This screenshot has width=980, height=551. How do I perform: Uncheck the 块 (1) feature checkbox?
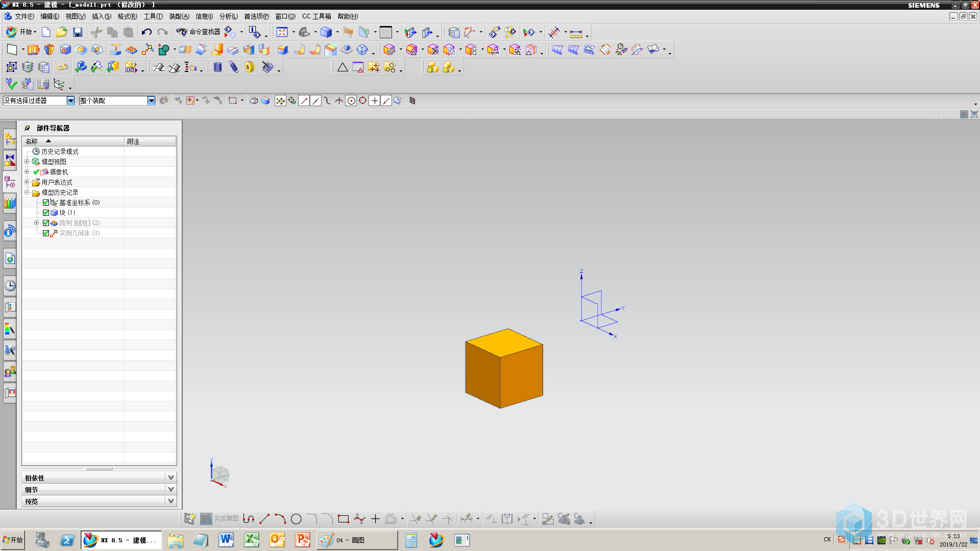click(46, 213)
